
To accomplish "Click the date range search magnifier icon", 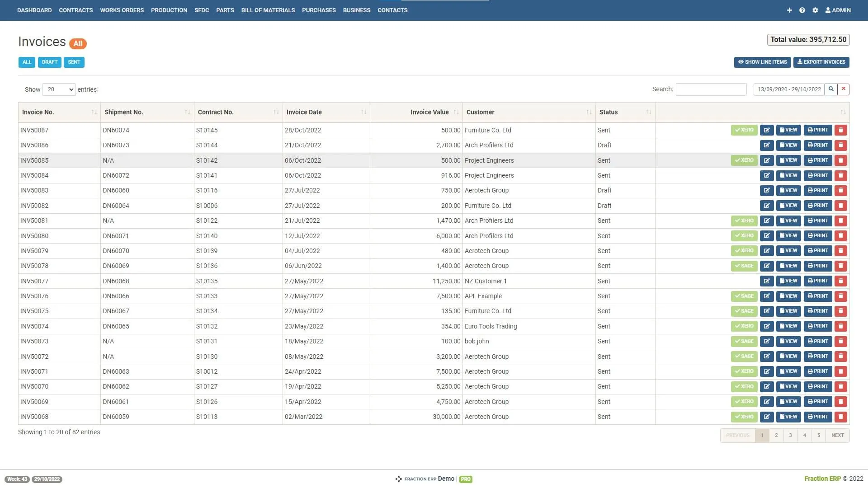I will pyautogui.click(x=831, y=89).
